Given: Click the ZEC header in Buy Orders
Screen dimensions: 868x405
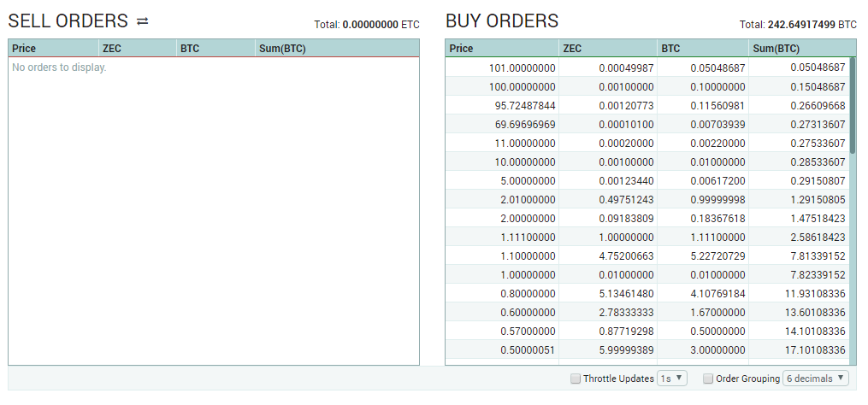Looking at the screenshot, I should point(608,48).
